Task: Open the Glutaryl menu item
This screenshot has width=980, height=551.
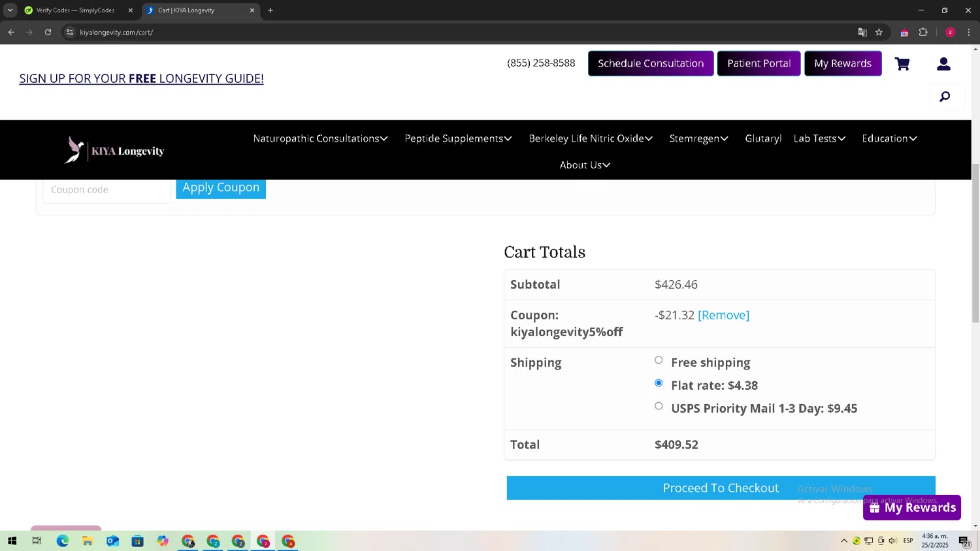Action: pos(763,138)
